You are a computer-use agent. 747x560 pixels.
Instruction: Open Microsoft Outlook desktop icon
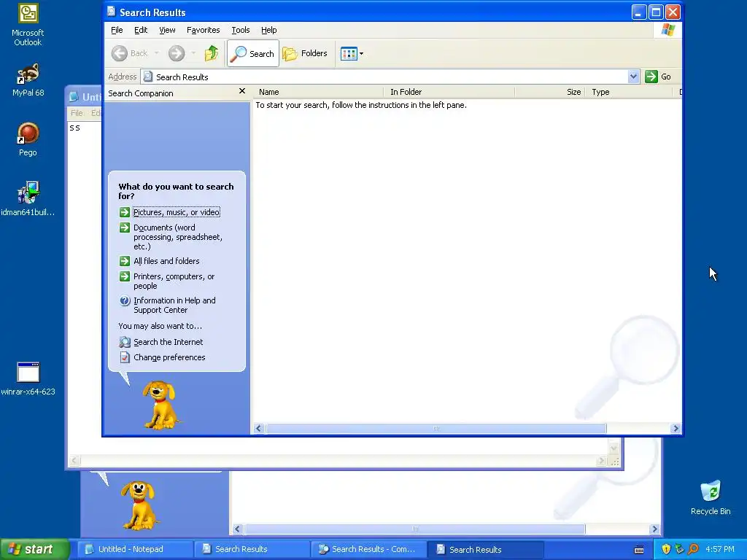28,25
